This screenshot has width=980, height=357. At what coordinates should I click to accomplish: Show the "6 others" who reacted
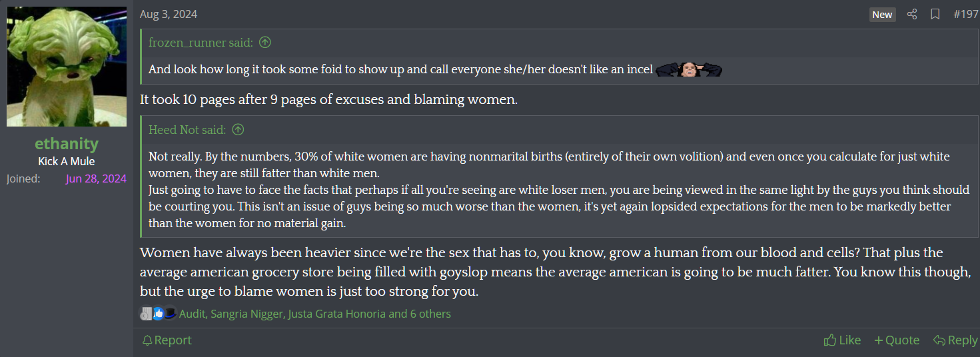(x=430, y=314)
